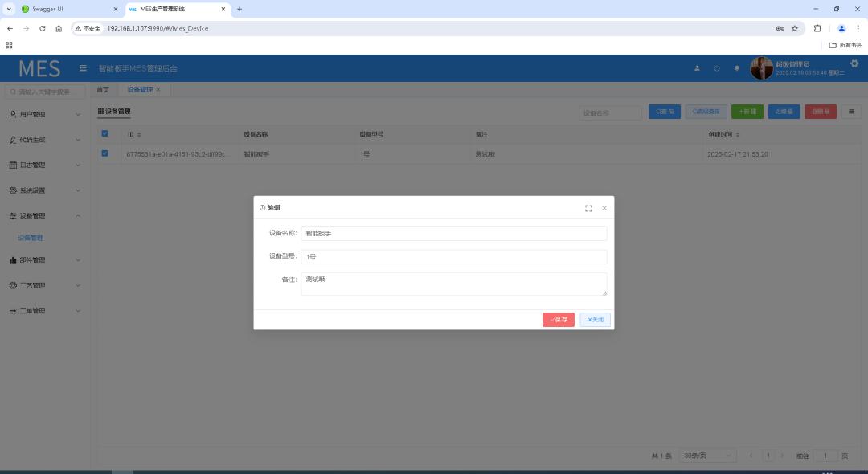Switch to the 首页 page tab
The height and width of the screenshot is (474, 868).
103,90
